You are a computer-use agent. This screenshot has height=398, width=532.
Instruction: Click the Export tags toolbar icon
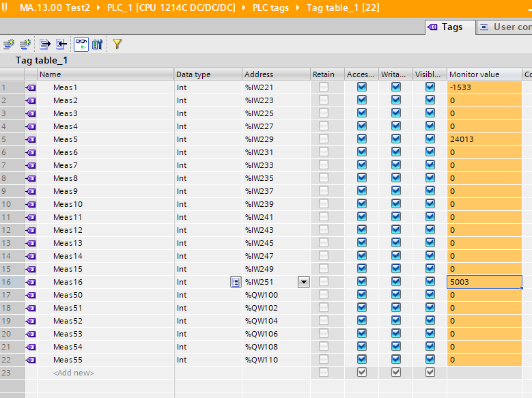[45, 44]
